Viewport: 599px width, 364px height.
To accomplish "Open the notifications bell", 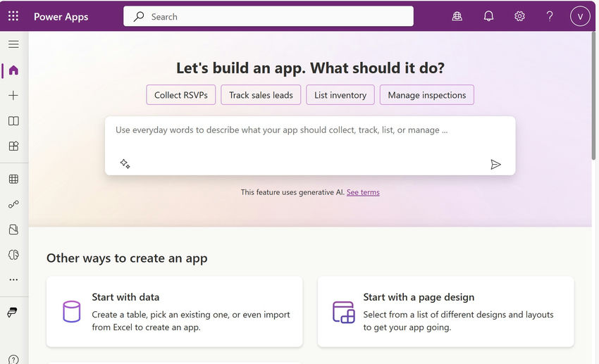I will [488, 16].
